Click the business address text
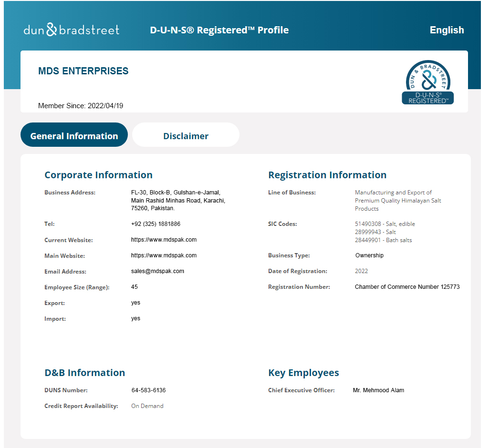The image size is (489, 448). click(178, 201)
